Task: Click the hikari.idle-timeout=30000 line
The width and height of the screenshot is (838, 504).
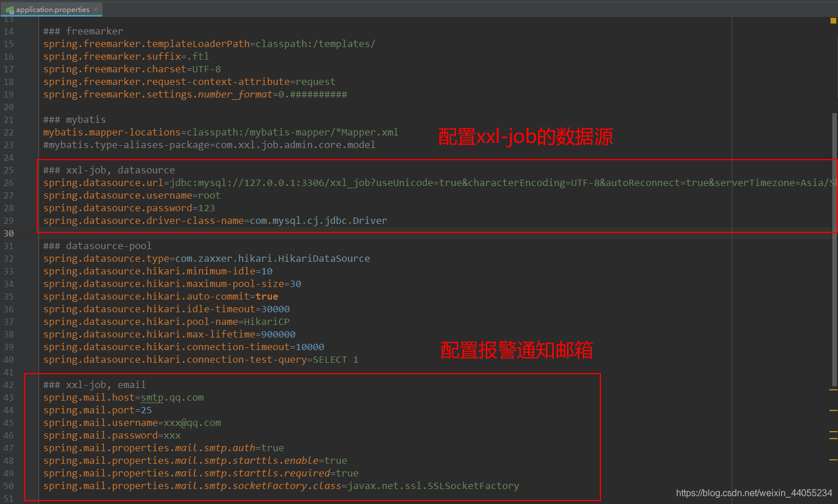Action: coord(166,309)
